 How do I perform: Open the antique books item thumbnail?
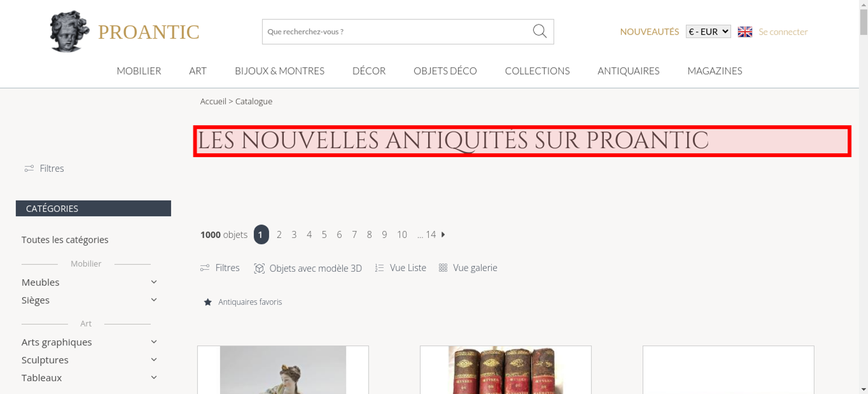(x=506, y=370)
